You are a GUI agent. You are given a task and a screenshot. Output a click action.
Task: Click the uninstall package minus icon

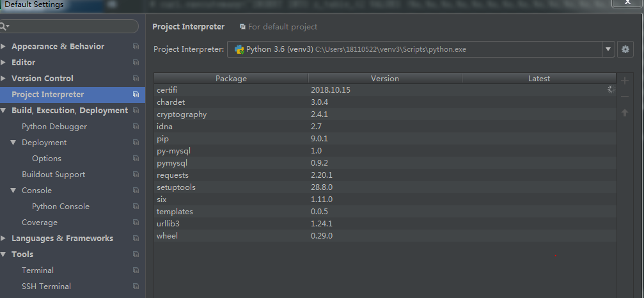point(625,97)
